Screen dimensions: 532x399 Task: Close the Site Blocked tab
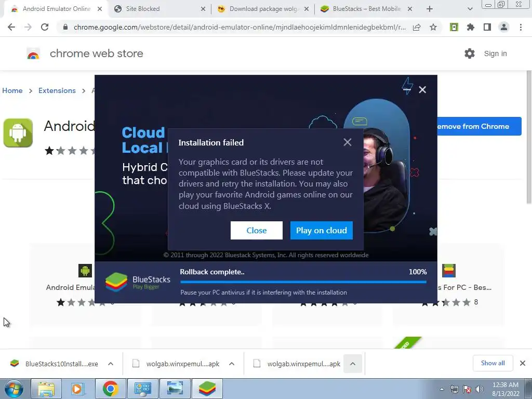[203, 9]
